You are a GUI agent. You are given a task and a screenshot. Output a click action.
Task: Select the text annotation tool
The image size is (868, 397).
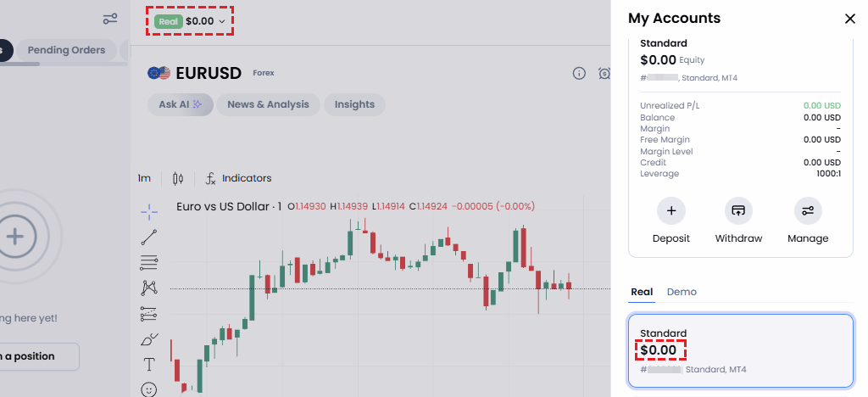coord(149,364)
